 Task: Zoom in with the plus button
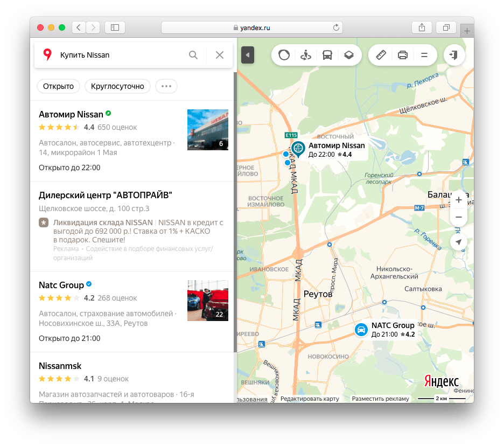pos(459,200)
